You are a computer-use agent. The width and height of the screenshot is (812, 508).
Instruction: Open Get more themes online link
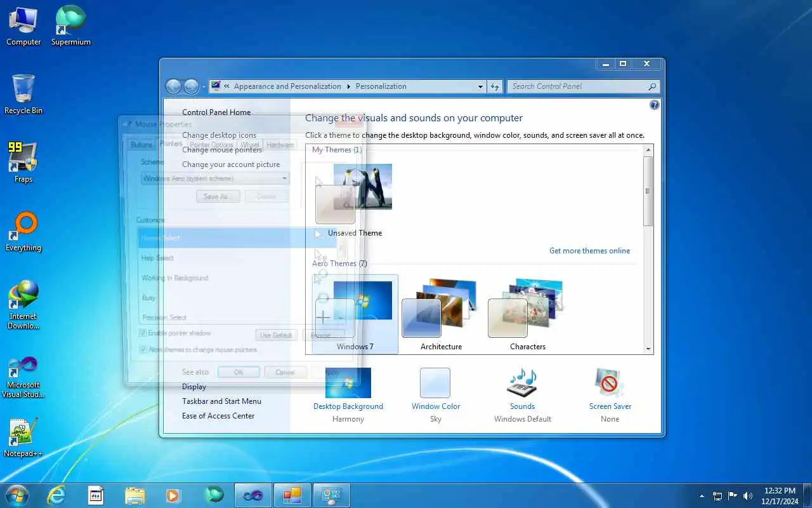point(589,251)
